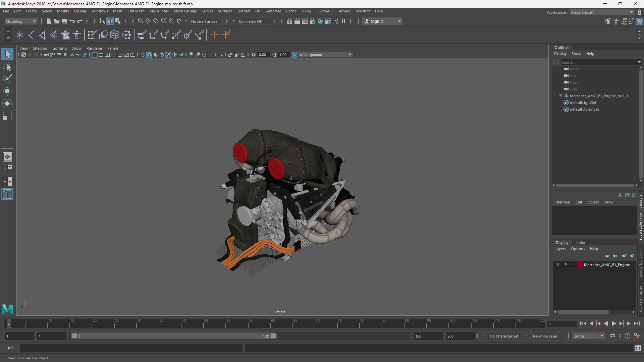The height and width of the screenshot is (362, 644).
Task: Open Workspace Maya Classic dropdown
Action: coord(602,12)
